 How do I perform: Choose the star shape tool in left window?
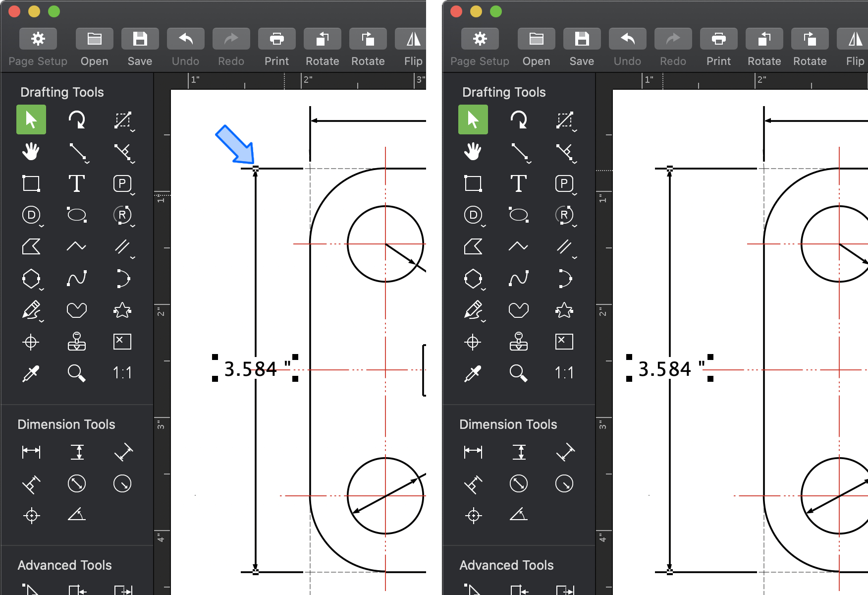(122, 310)
